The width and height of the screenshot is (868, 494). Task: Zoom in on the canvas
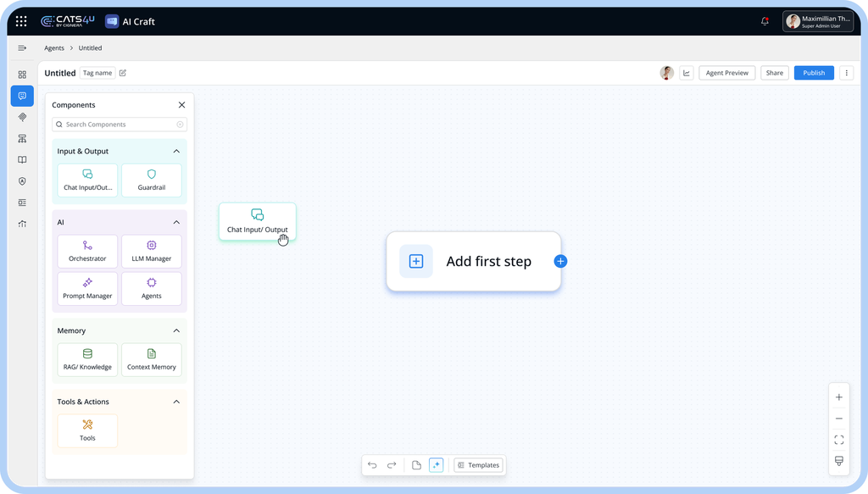click(x=839, y=397)
